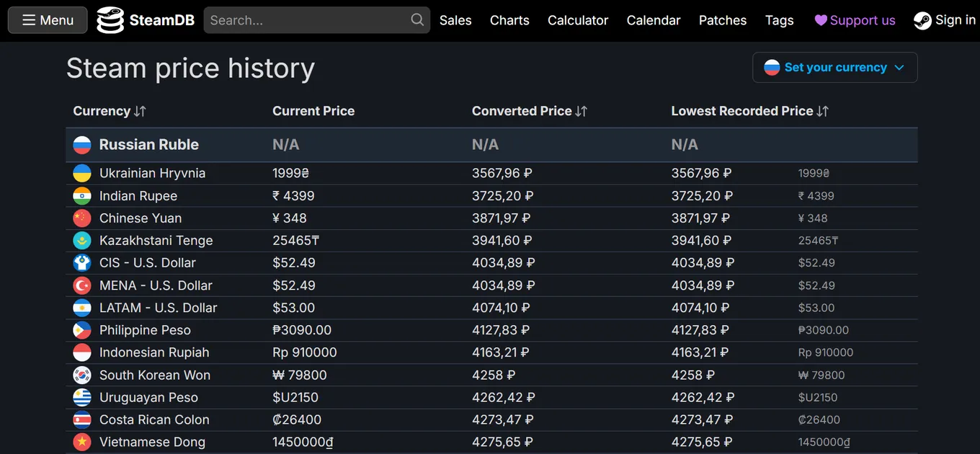Sort by Lowest Recorded Price column header
Screen dimensions: 980x454
(750, 111)
